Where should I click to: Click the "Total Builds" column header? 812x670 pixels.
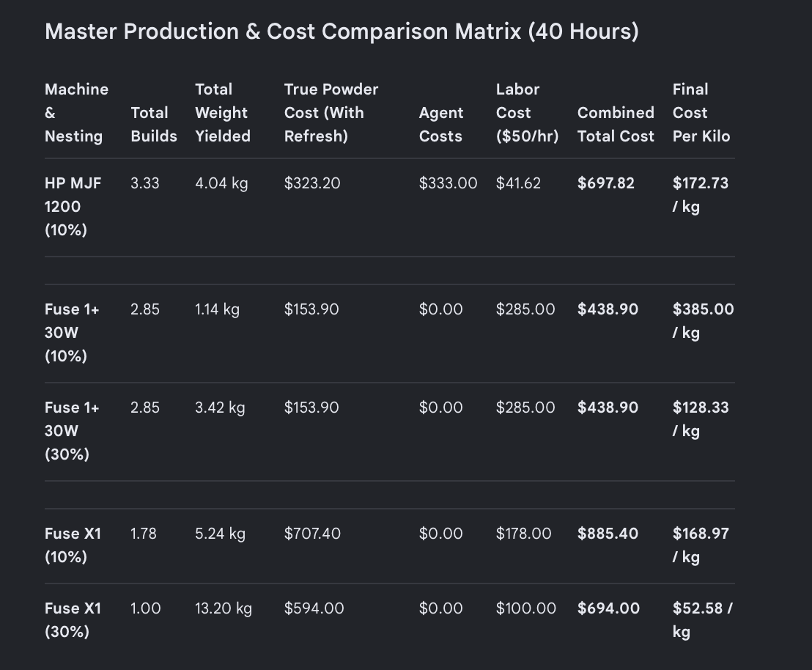(154, 125)
